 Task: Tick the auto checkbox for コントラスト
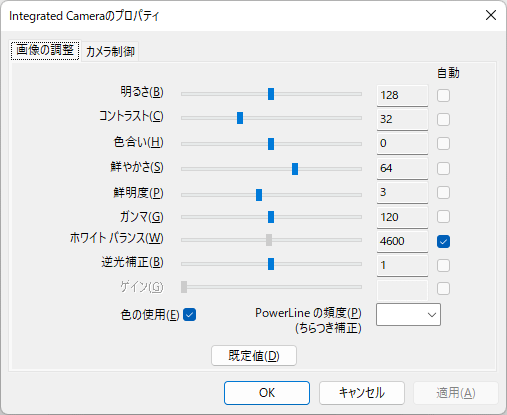coord(443,120)
